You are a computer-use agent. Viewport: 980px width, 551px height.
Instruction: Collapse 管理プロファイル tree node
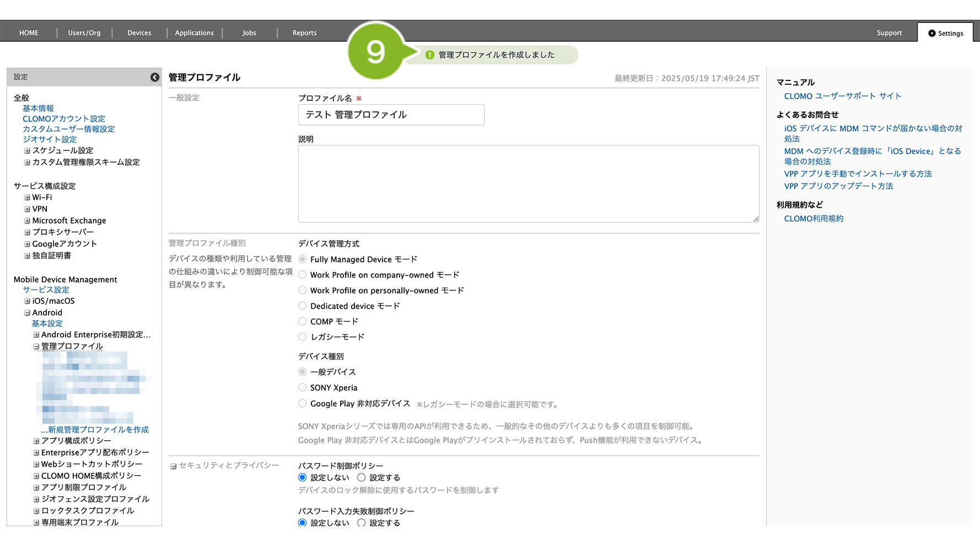36,347
